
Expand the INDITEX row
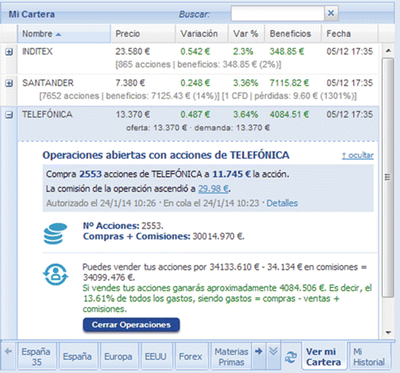pos(9,52)
